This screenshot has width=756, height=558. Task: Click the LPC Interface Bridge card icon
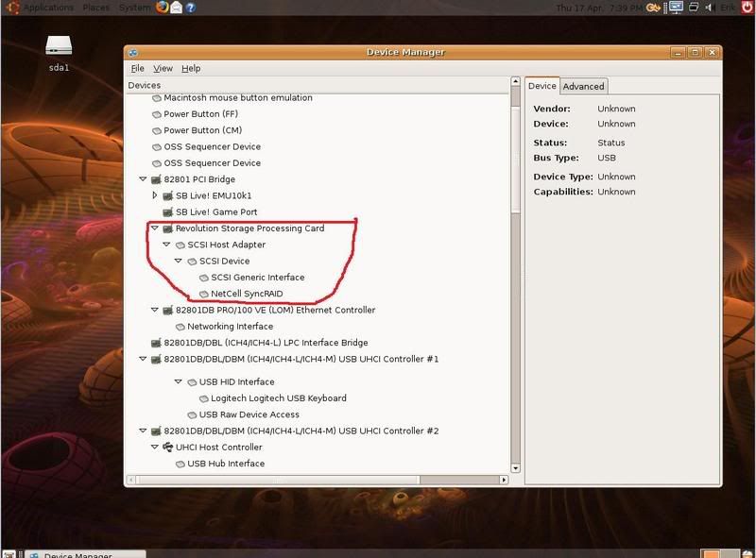(156, 343)
